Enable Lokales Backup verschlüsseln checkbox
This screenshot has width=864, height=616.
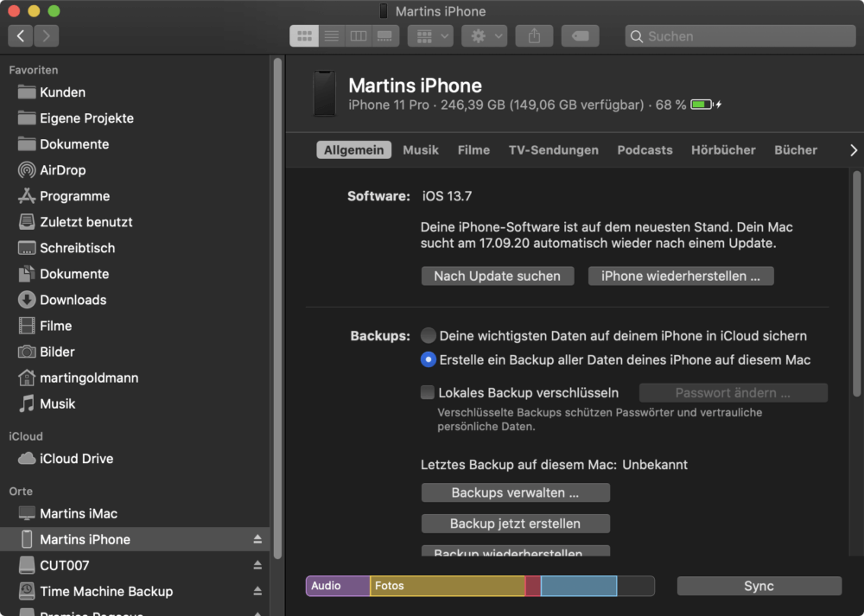pos(428,392)
